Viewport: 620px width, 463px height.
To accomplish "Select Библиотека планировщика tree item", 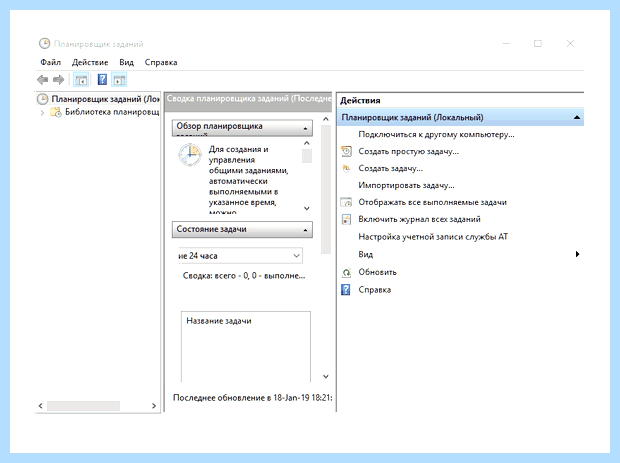I will [x=112, y=112].
